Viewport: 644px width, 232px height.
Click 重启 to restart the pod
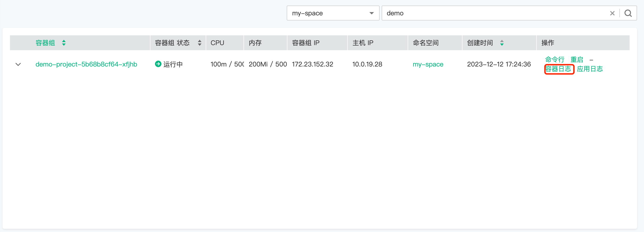[577, 60]
